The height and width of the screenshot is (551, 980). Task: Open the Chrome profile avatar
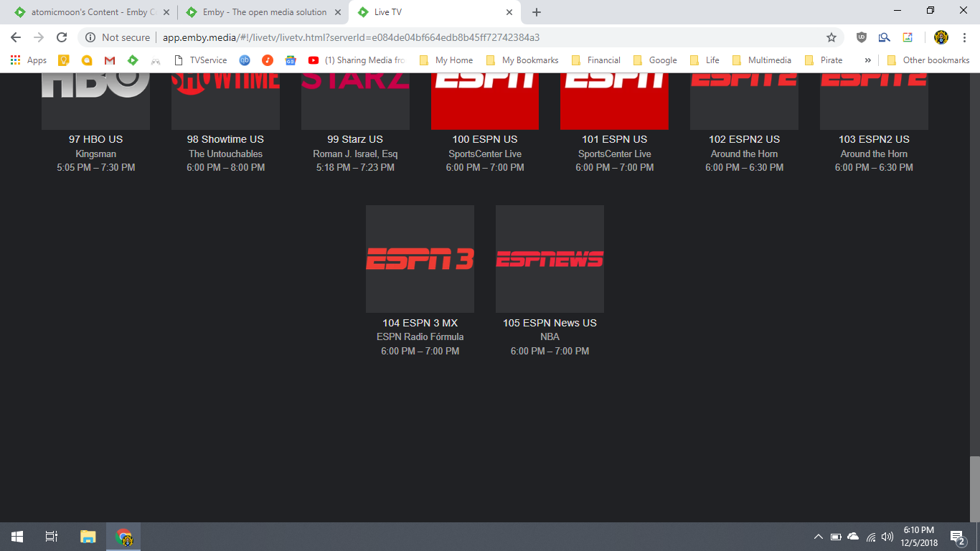tap(941, 37)
